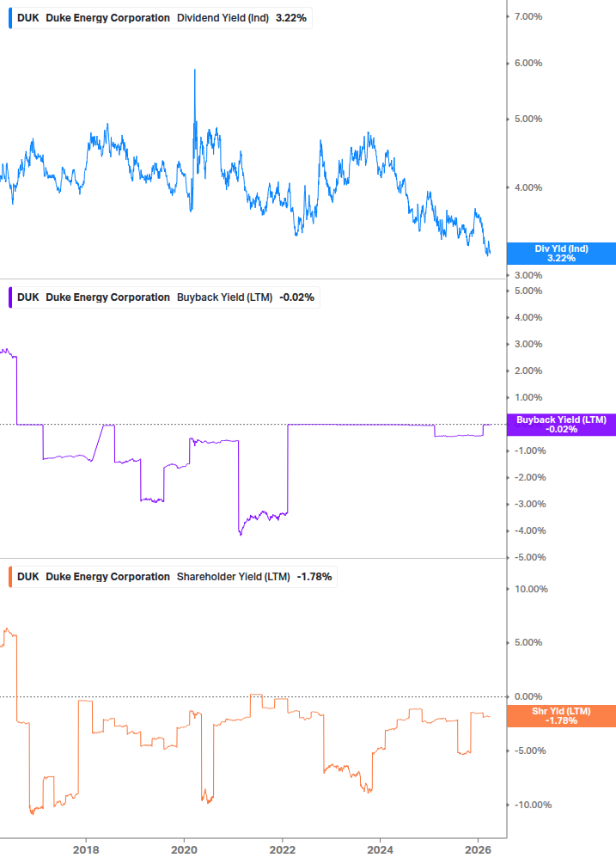Click the Buyback Yield (LTM) legend label
616x864 pixels.
pos(224,297)
